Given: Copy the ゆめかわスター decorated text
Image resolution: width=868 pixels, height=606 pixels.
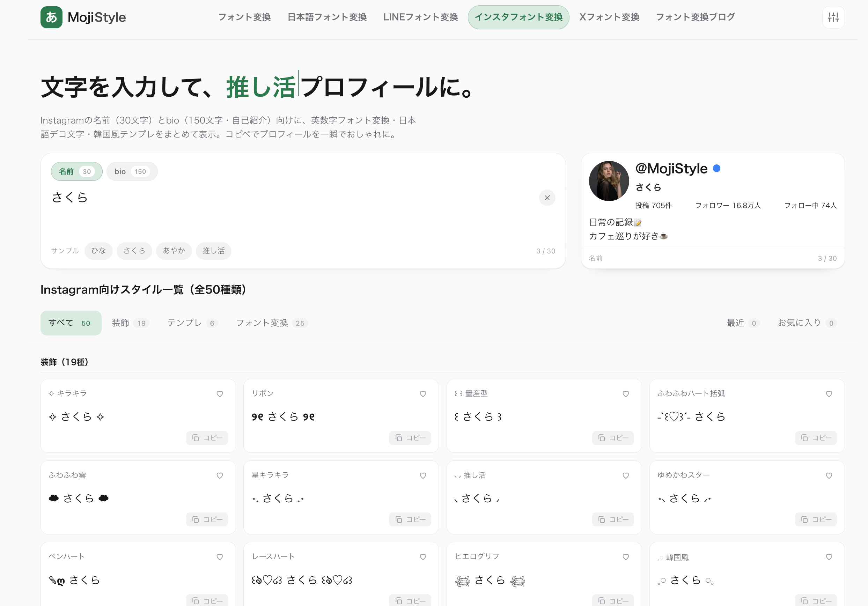Looking at the screenshot, I should point(816,519).
